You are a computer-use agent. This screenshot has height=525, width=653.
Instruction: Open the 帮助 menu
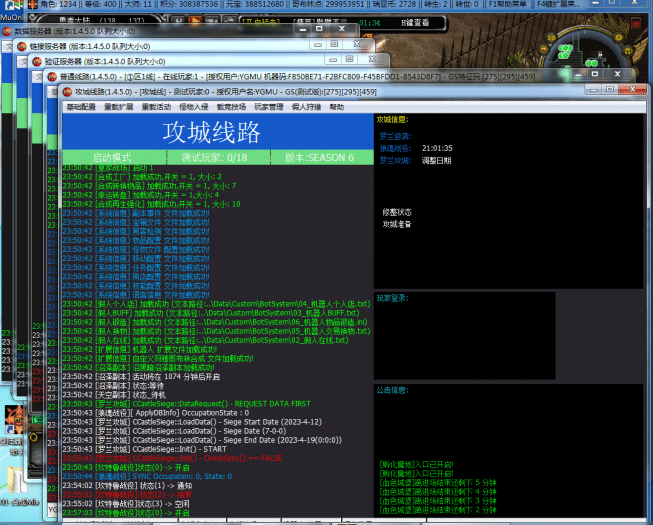coord(337,107)
